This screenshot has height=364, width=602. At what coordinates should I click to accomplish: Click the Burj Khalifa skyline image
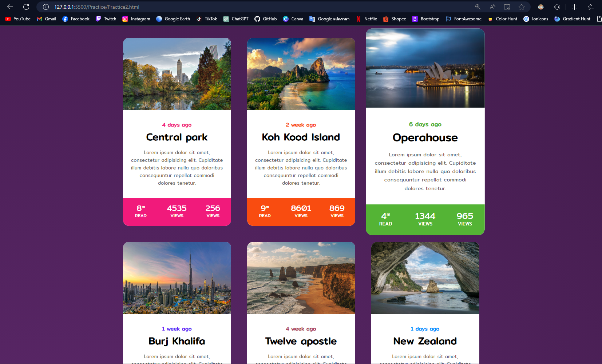point(177,278)
